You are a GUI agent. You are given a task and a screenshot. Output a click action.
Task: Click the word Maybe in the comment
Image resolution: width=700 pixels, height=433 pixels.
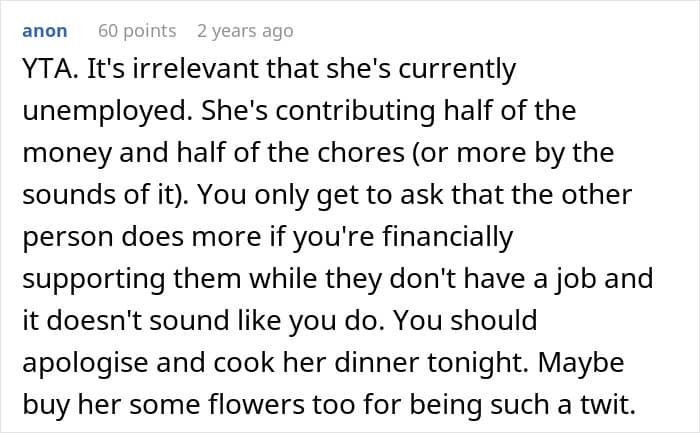pyautogui.click(x=581, y=364)
